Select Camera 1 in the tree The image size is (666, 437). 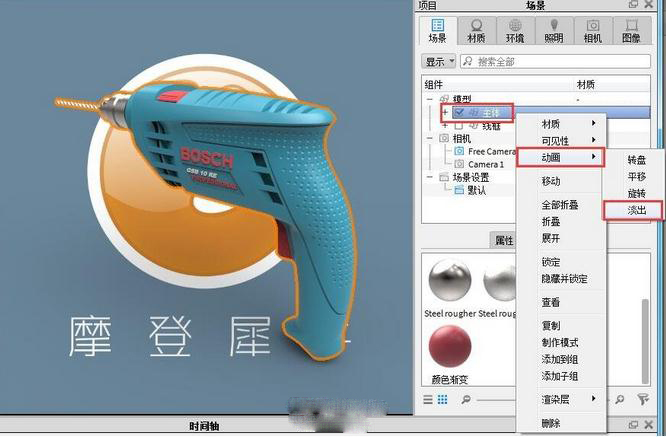(485, 164)
